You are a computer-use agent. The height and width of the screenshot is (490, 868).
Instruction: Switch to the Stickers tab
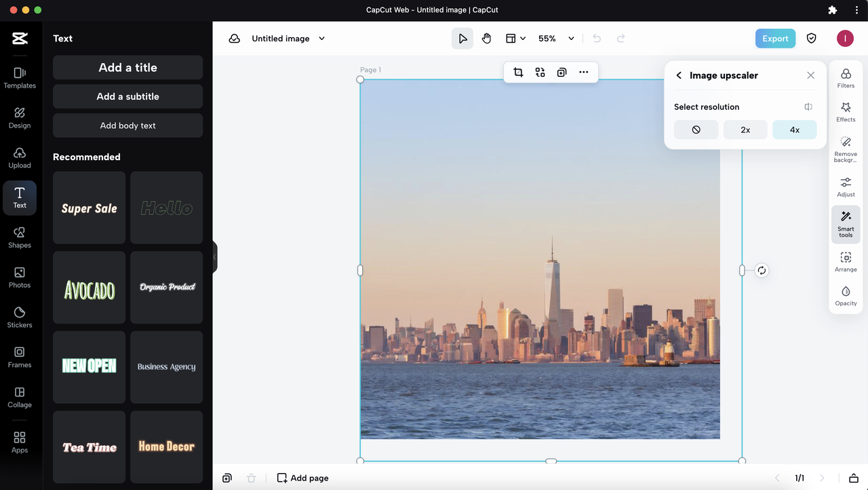20,317
